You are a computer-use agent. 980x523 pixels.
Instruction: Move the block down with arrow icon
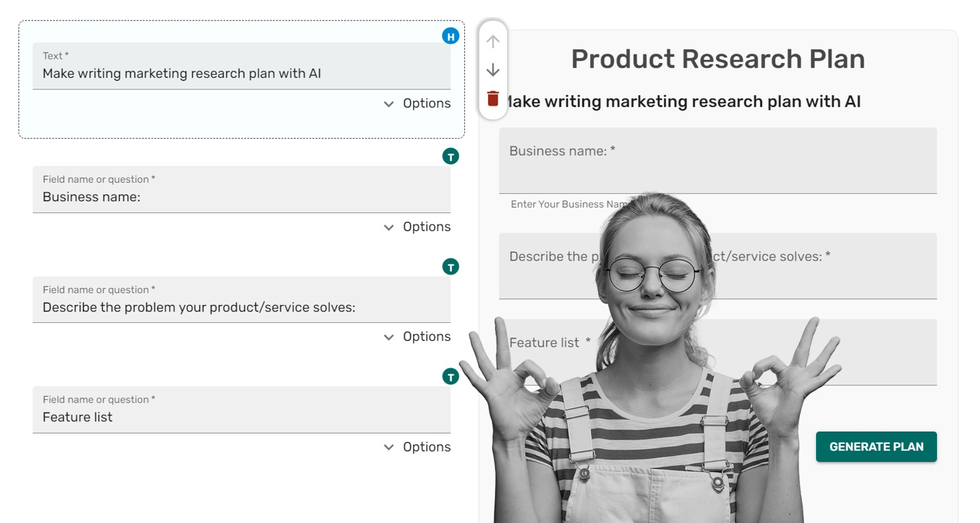click(493, 69)
